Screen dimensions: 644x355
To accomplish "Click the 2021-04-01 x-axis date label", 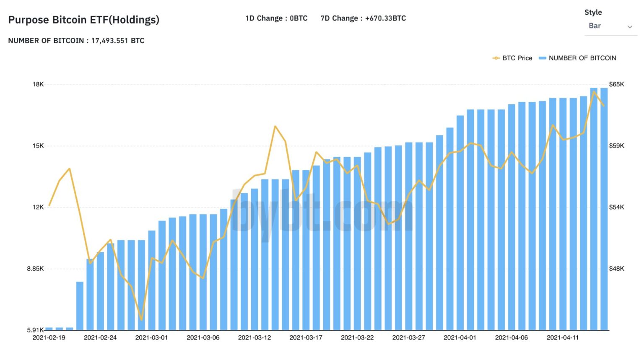I will click(460, 337).
